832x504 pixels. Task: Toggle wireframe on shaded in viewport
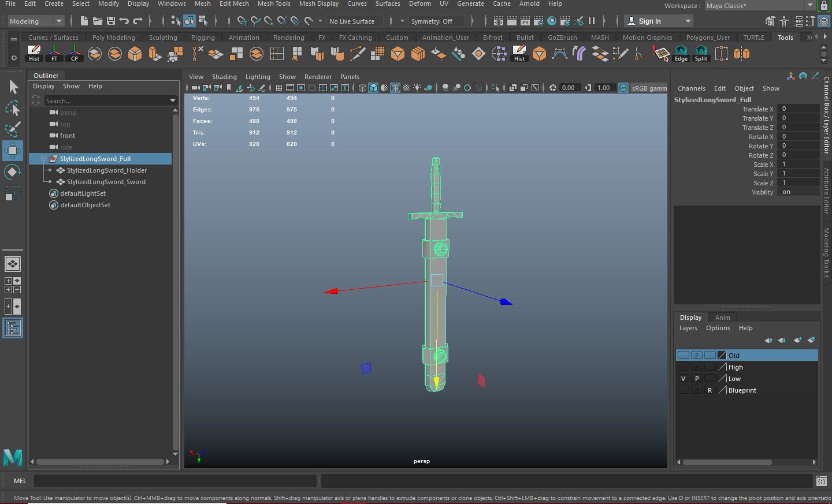[x=395, y=88]
